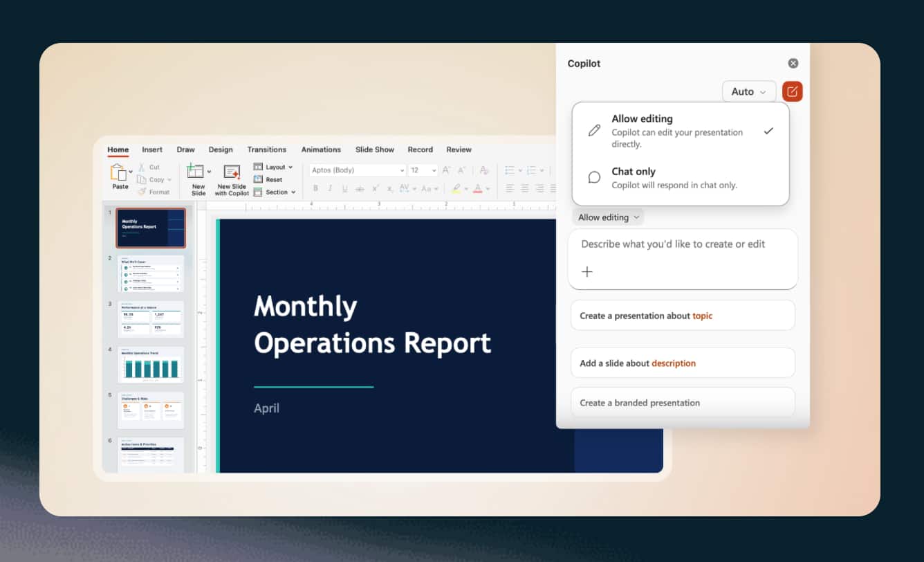The width and height of the screenshot is (924, 562).
Task: Close the Copilot panel
Action: point(793,63)
